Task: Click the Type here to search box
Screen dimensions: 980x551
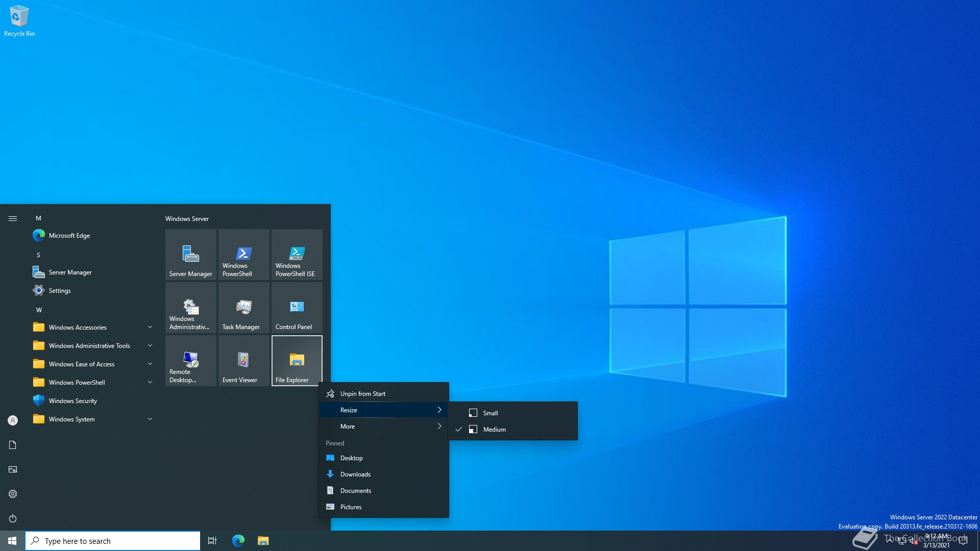Action: pos(113,541)
